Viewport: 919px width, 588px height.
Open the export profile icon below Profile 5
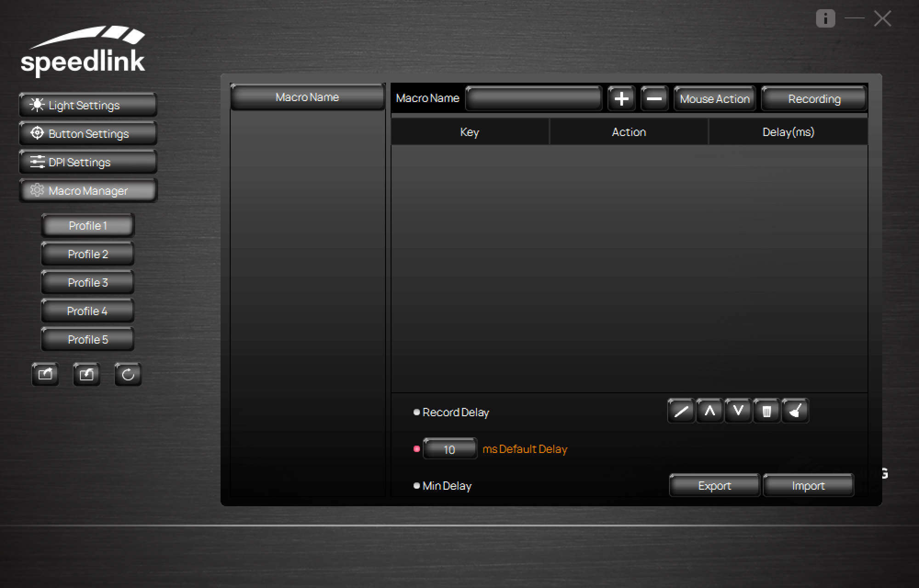tap(45, 374)
